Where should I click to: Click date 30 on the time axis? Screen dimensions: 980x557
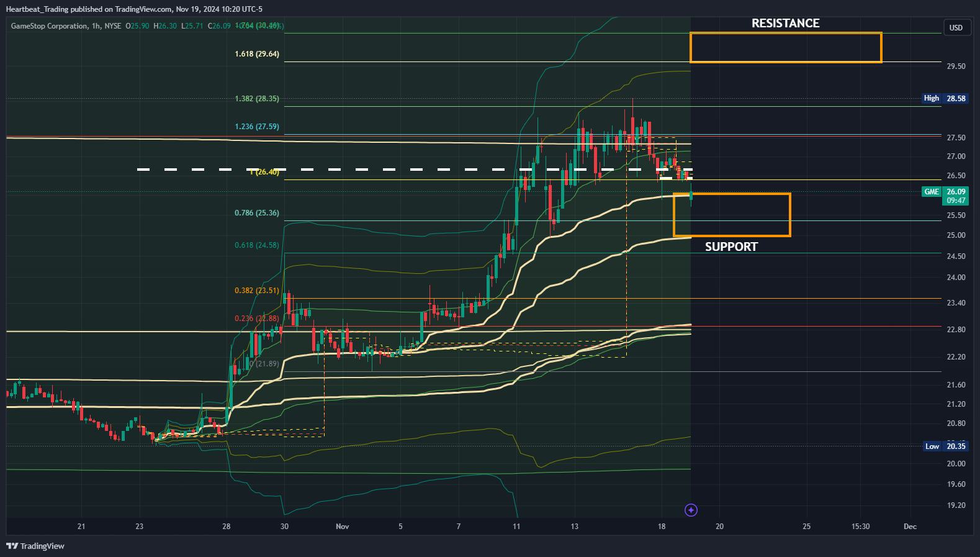point(284,527)
